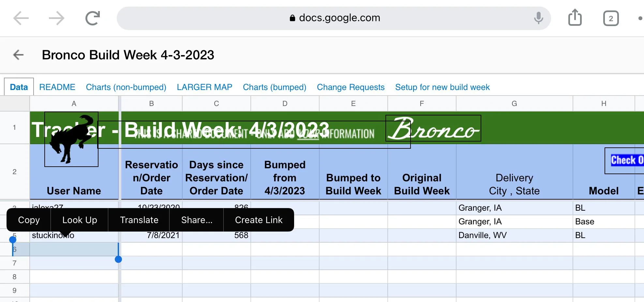Tap the top-left selection handle
This screenshot has width=644, height=302.
13,240
